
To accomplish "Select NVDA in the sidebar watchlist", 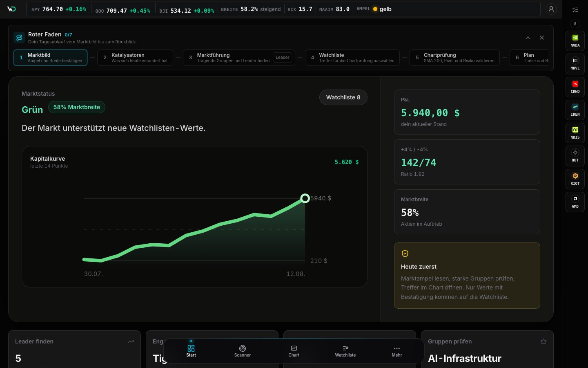I will (575, 41).
